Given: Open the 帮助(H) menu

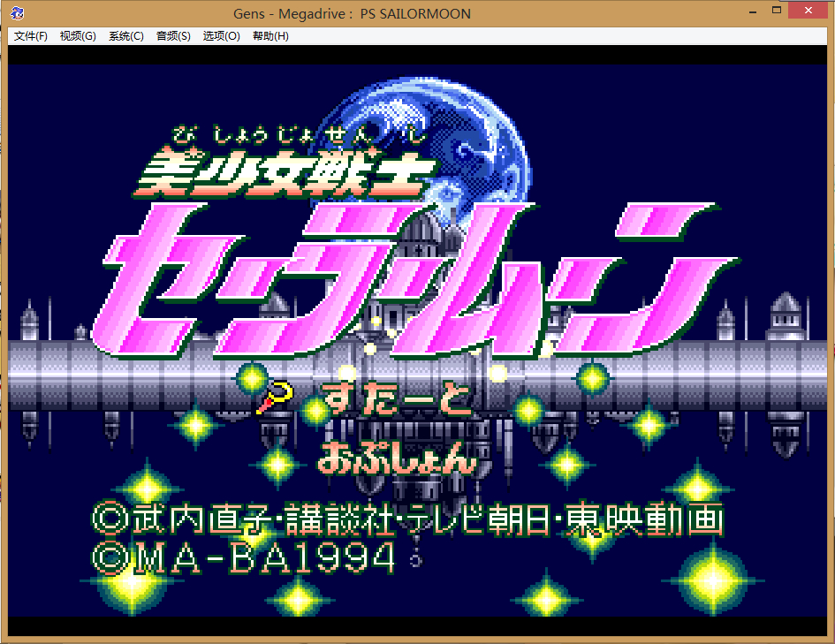Looking at the screenshot, I should pyautogui.click(x=270, y=35).
